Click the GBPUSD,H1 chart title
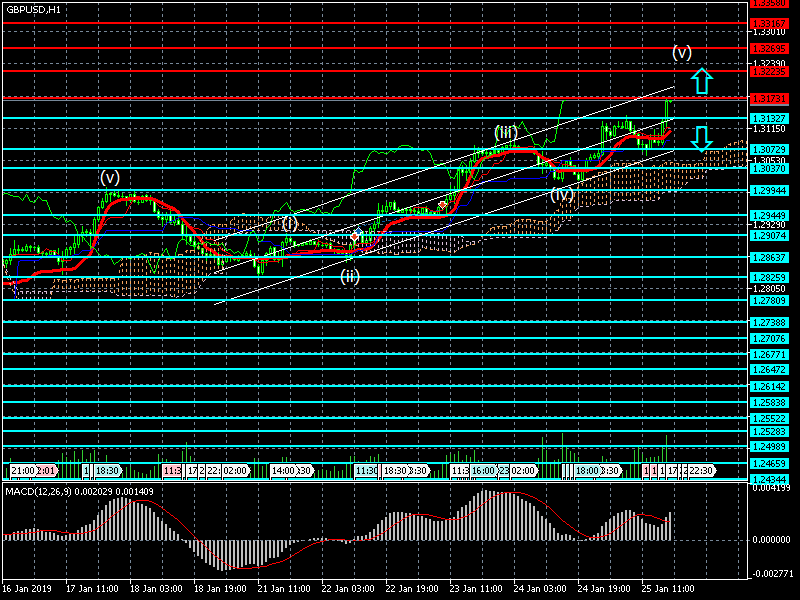The image size is (800, 600). (x=33, y=8)
